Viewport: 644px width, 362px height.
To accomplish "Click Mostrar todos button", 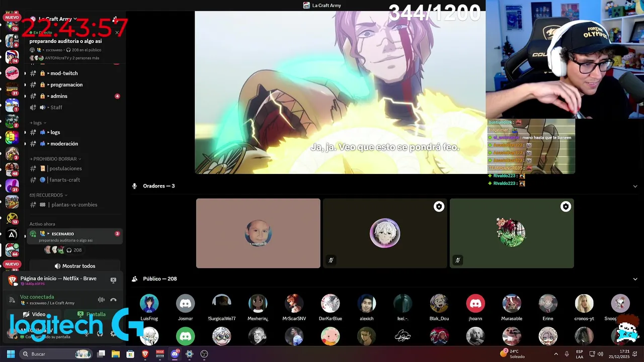I will point(74,266).
